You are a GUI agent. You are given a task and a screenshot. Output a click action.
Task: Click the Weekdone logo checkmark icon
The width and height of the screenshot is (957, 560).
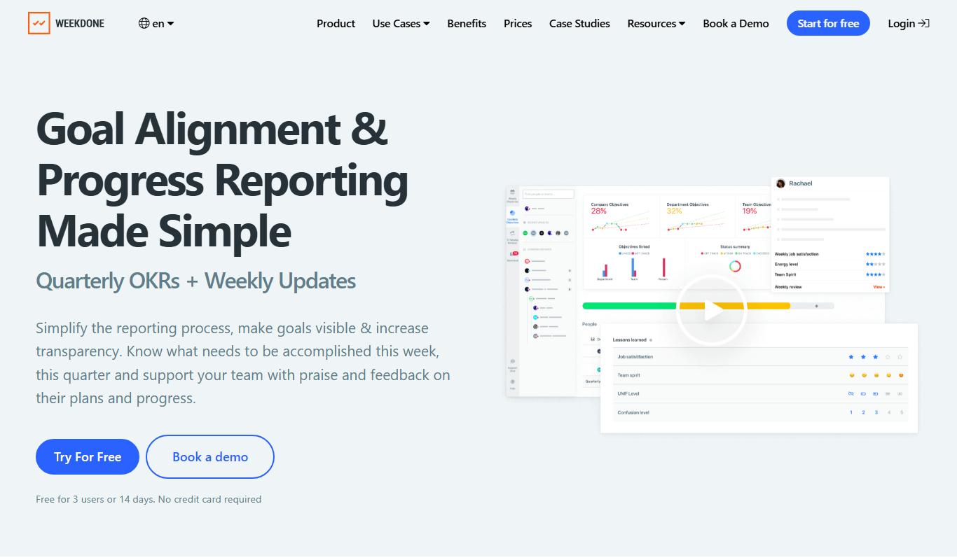point(39,23)
